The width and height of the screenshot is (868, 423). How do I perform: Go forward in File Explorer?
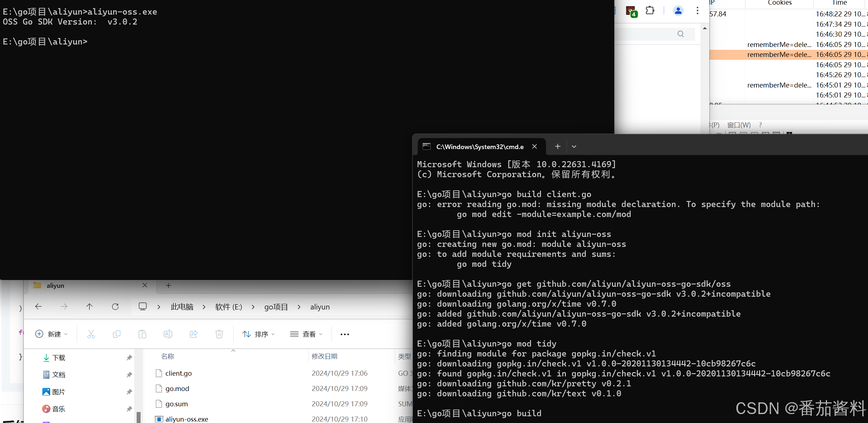pyautogui.click(x=64, y=307)
